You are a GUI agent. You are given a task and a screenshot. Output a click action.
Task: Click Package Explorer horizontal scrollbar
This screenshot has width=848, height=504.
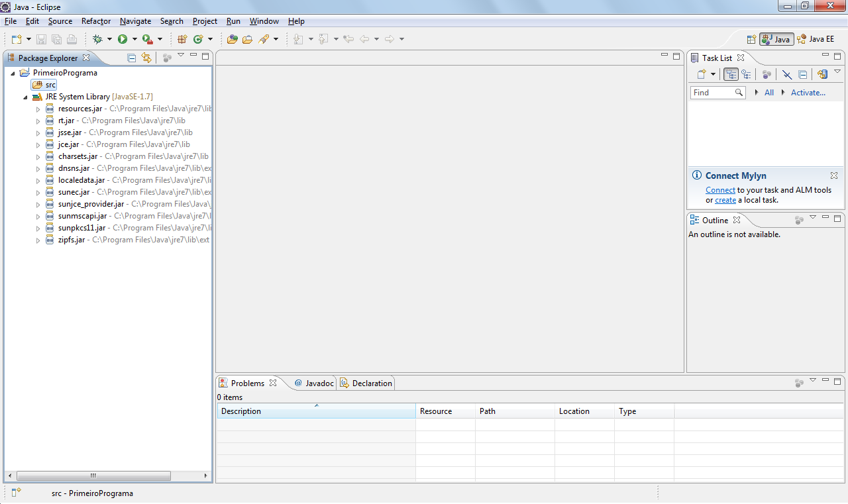[x=93, y=476]
